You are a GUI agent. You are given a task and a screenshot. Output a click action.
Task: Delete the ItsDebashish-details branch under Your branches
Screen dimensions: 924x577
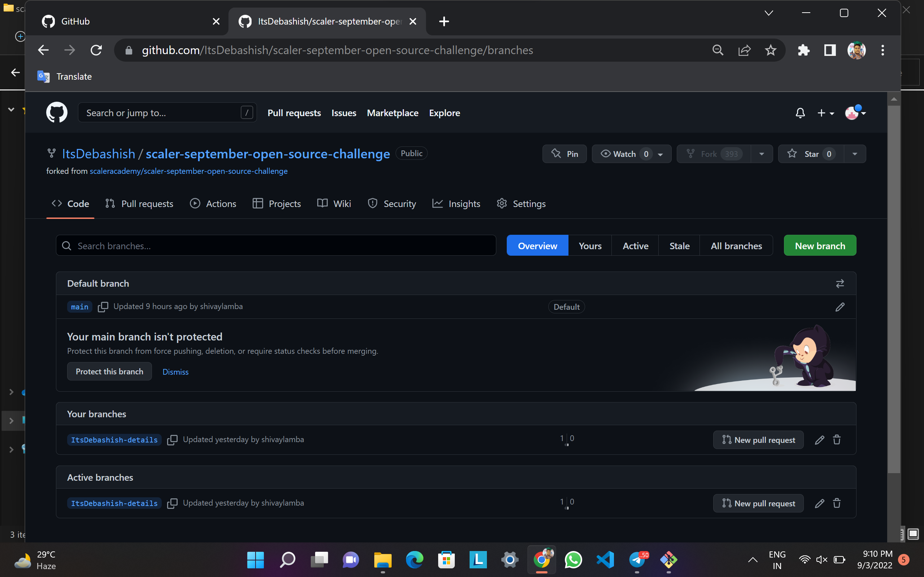pos(837,440)
